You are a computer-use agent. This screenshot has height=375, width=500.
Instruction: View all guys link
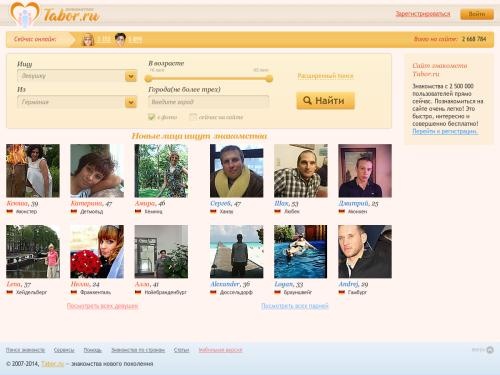click(x=295, y=306)
